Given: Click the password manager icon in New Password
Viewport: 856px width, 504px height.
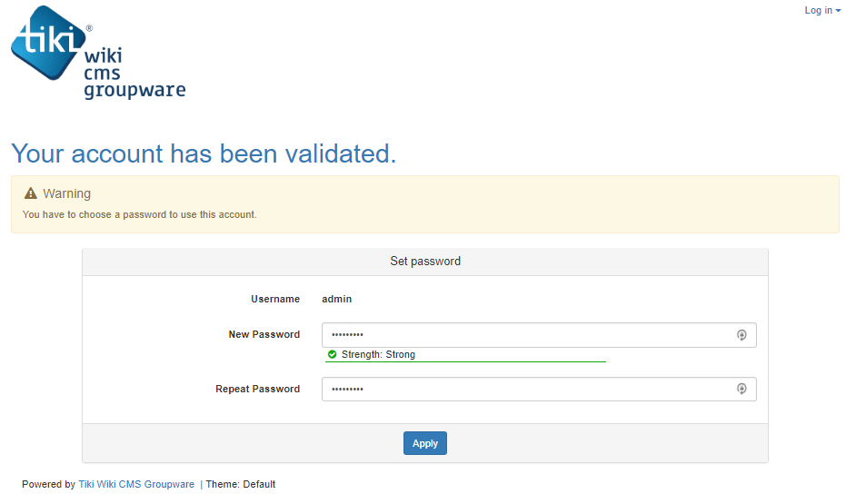Looking at the screenshot, I should tap(742, 335).
